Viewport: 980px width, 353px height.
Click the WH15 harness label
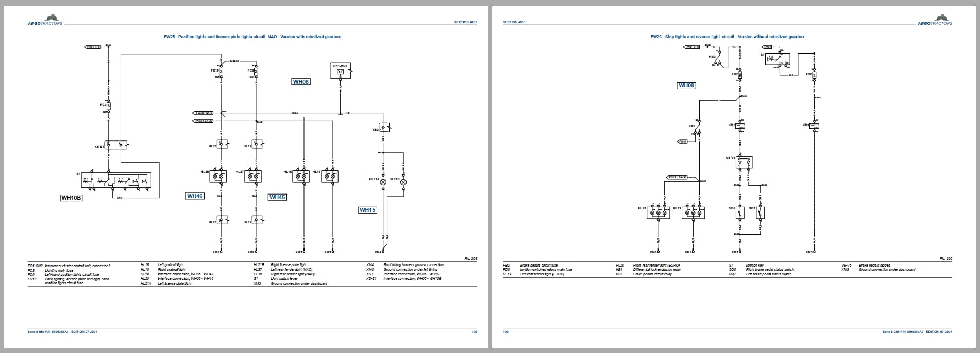coord(367,210)
